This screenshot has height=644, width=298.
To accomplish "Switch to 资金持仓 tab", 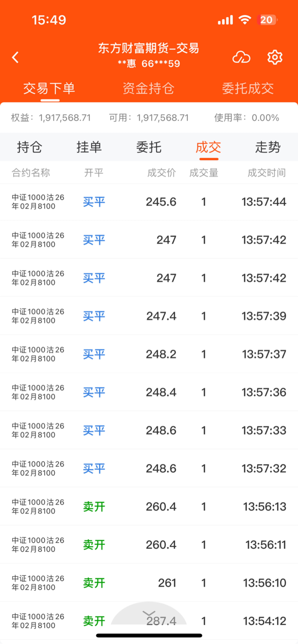I will [x=148, y=88].
